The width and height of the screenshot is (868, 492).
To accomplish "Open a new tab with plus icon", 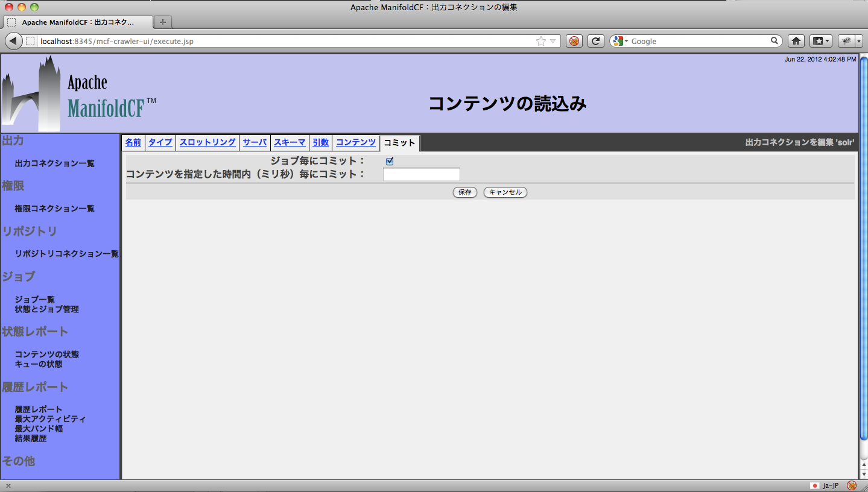I will [x=163, y=22].
